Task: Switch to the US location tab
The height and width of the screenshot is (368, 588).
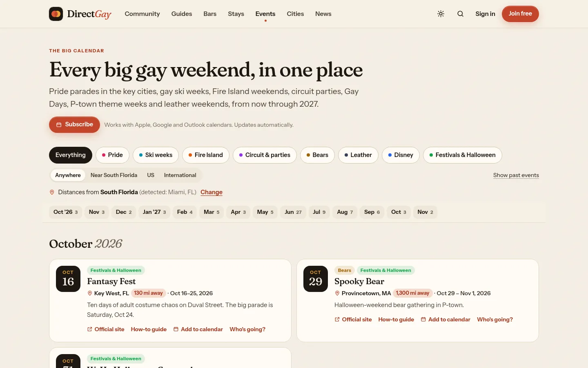Action: 151,175
